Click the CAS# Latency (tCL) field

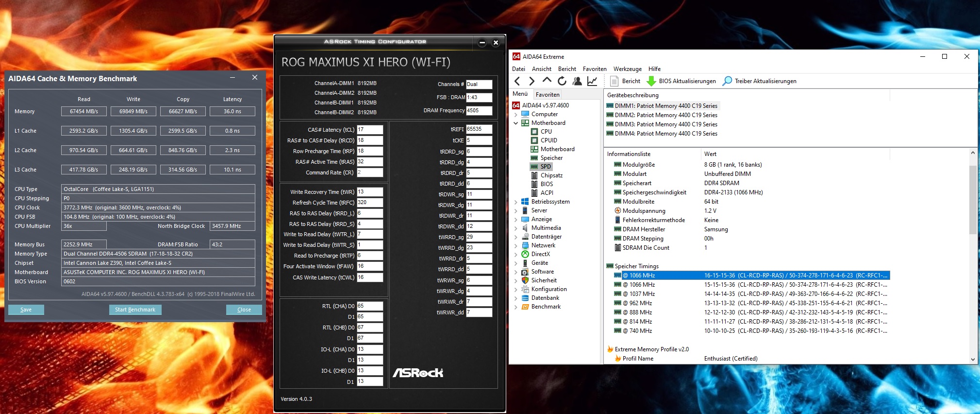click(x=370, y=130)
